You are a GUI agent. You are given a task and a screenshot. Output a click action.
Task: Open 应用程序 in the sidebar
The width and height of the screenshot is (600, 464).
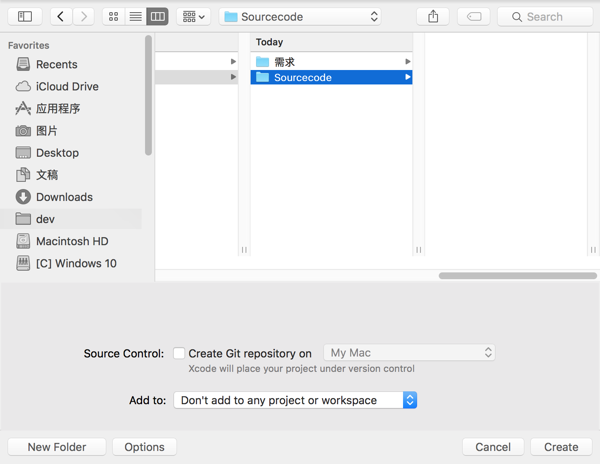tap(48, 109)
